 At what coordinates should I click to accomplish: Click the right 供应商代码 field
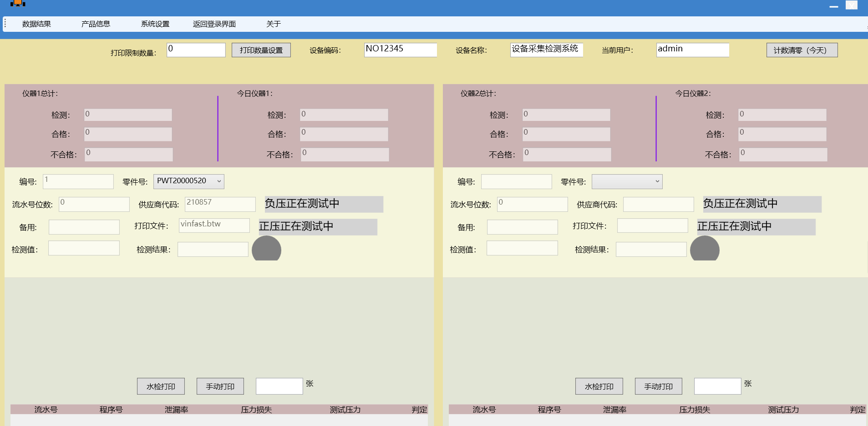click(659, 204)
